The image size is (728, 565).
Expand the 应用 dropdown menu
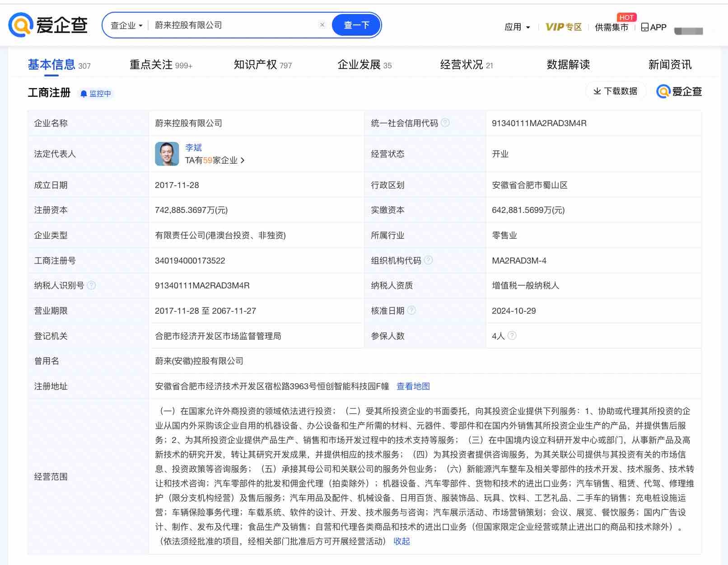click(517, 27)
